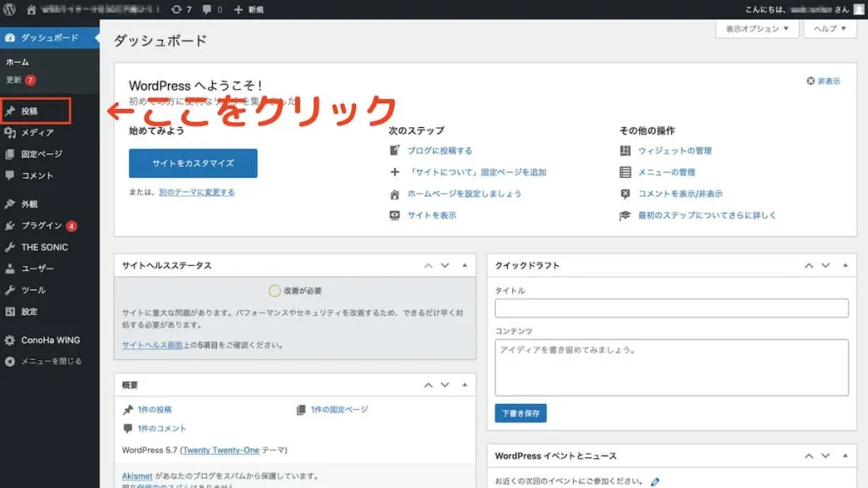Viewport: 868px width, 488px height.
Task: Move 概要 panel up
Action: pos(428,385)
